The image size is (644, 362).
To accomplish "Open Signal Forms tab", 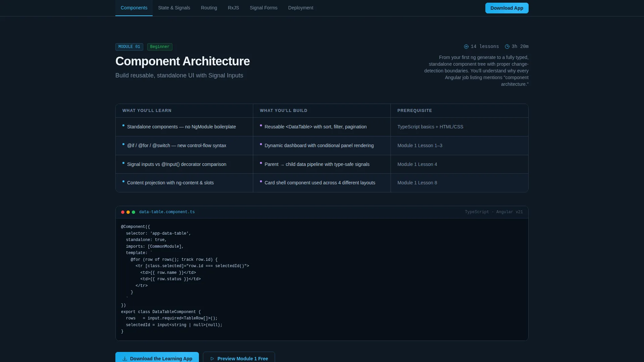I will click(x=264, y=8).
